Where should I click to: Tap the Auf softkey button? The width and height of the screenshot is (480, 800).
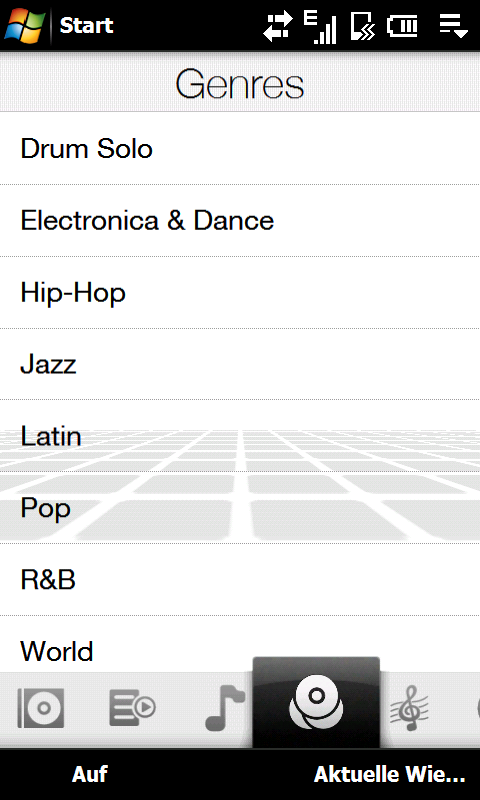(x=90, y=774)
